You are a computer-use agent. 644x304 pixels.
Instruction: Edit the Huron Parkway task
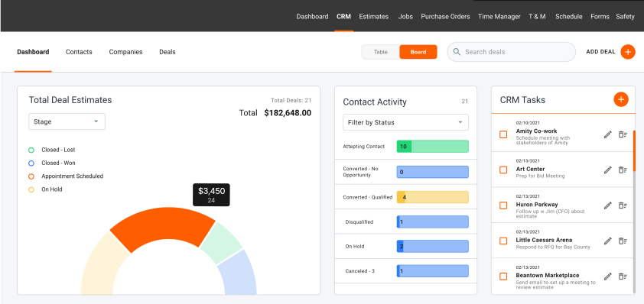click(608, 205)
